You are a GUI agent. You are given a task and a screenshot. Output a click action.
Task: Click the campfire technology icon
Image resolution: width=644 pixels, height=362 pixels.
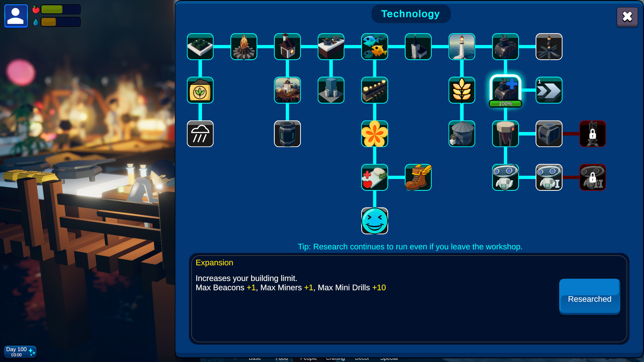pyautogui.click(x=243, y=47)
